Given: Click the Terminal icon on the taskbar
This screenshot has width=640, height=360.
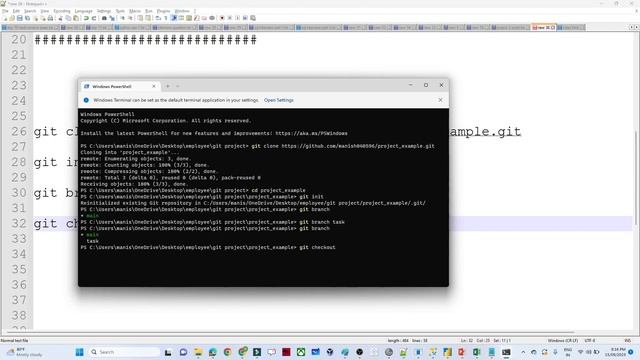Looking at the screenshot, I should (506, 352).
